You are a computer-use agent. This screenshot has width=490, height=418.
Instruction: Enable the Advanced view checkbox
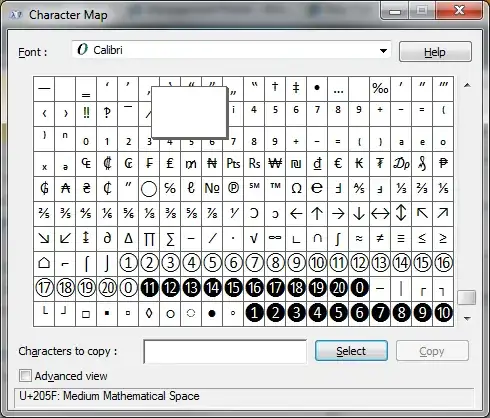click(x=26, y=376)
